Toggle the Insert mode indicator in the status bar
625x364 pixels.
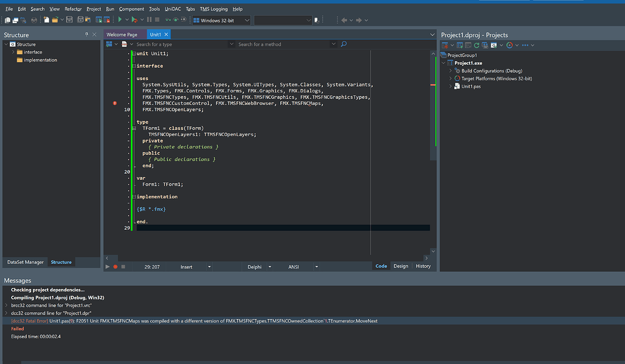click(x=186, y=266)
